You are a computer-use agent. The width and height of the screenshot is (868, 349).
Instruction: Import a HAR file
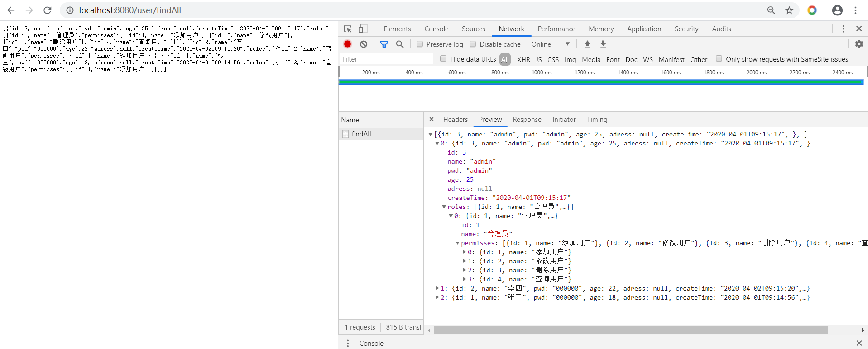tap(587, 44)
